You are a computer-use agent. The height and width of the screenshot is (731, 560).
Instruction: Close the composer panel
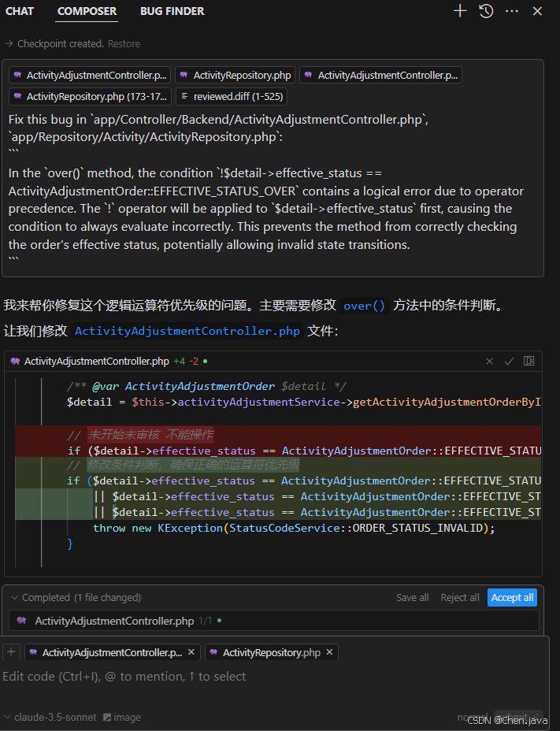(x=538, y=11)
